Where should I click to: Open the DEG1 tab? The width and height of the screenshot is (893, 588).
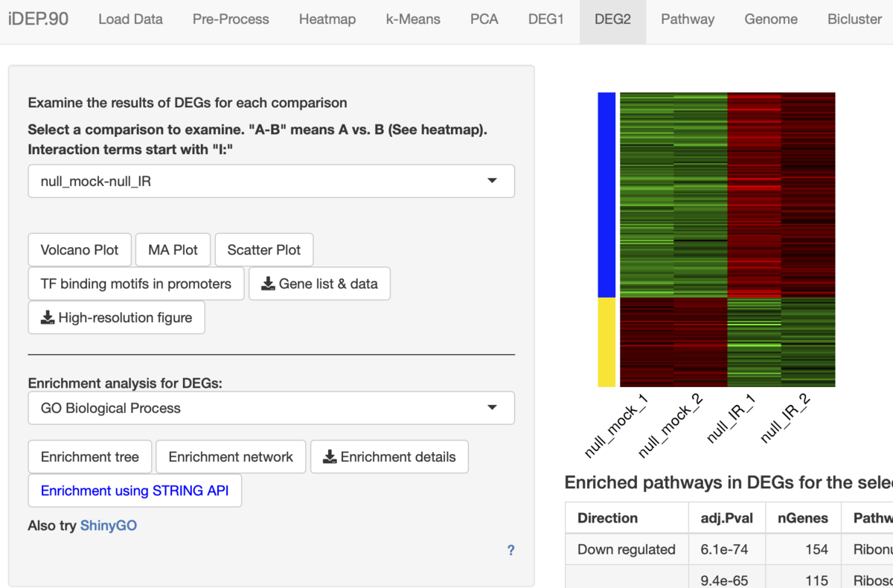[x=546, y=19]
